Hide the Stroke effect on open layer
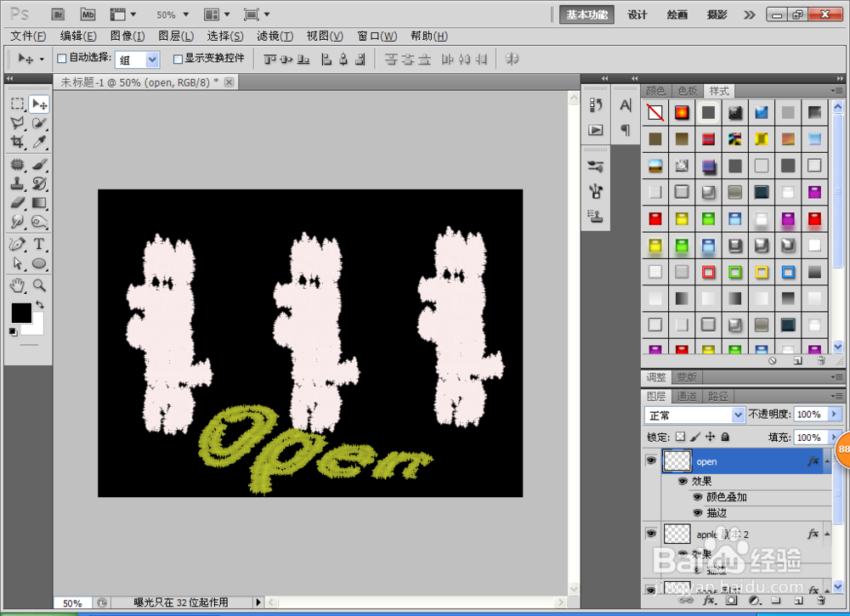 pos(698,512)
